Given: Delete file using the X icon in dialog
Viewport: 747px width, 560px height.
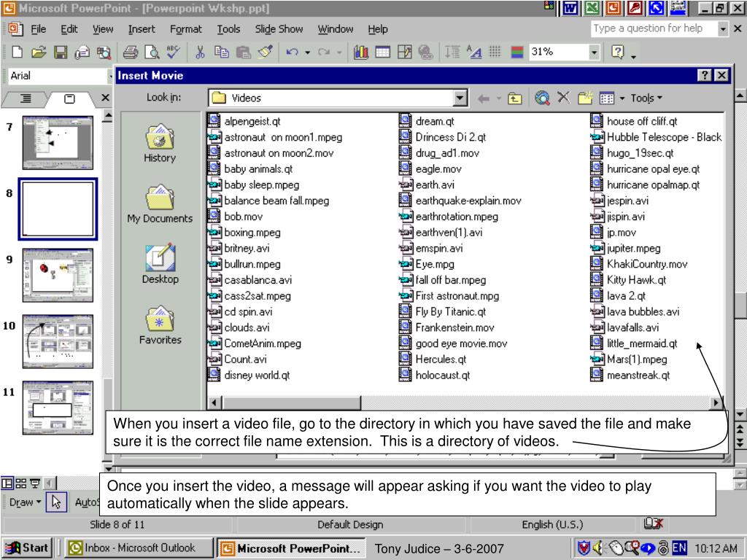Looking at the screenshot, I should [564, 98].
